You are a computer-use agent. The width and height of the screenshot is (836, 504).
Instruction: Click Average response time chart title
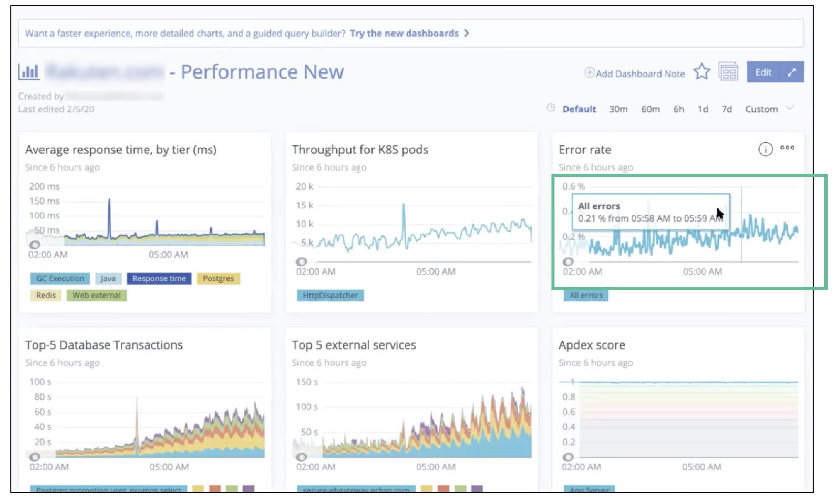click(121, 150)
